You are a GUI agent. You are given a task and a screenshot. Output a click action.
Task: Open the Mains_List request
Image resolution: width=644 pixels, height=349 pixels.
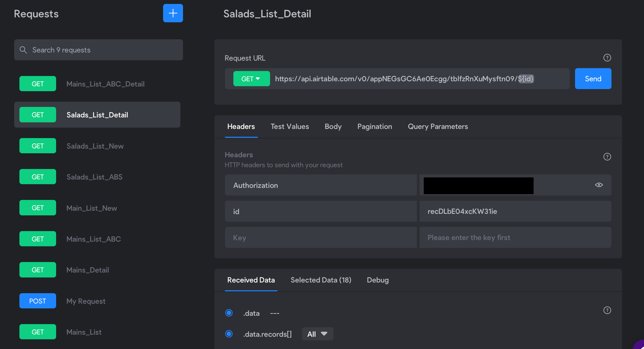tap(97, 332)
